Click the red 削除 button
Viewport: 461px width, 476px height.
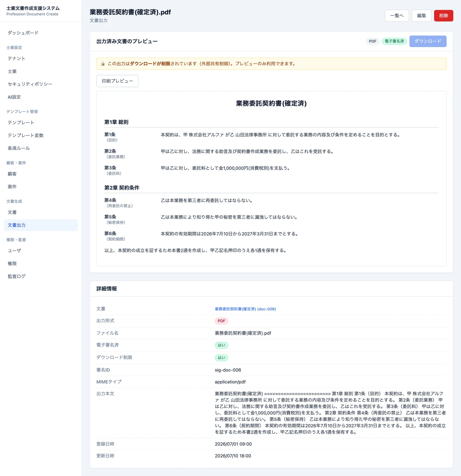[x=444, y=16]
